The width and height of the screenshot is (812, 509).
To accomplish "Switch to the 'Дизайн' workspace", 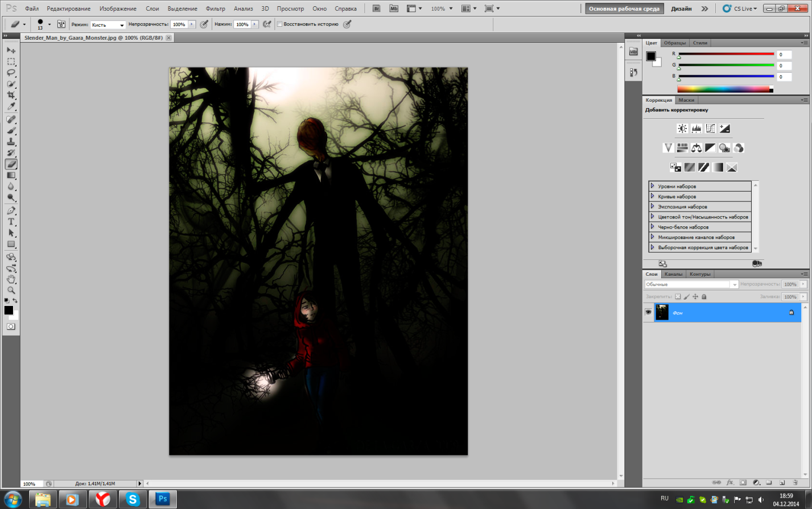I will point(681,9).
